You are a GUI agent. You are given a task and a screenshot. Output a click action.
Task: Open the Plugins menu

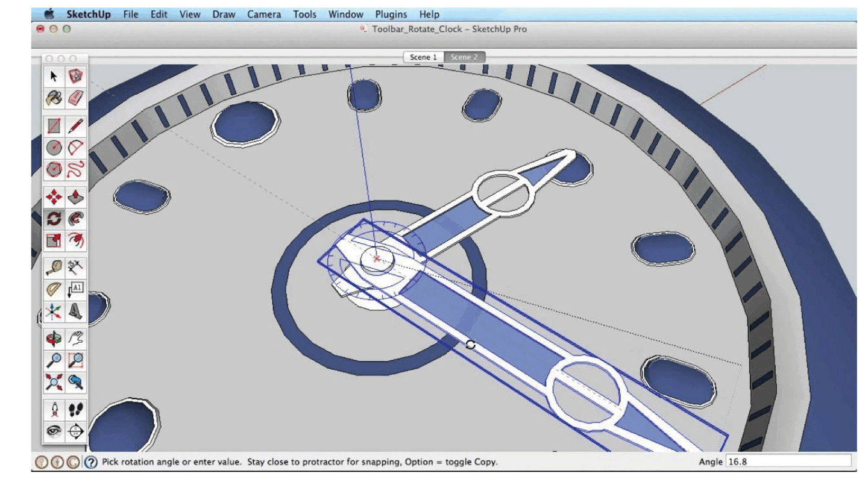(391, 14)
